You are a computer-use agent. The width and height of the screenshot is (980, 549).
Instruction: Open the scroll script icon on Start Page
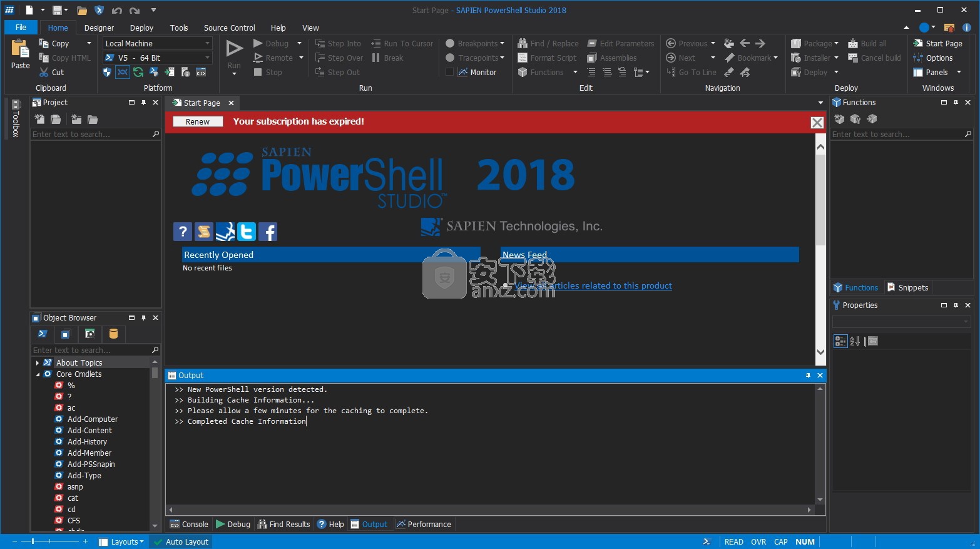tap(204, 232)
